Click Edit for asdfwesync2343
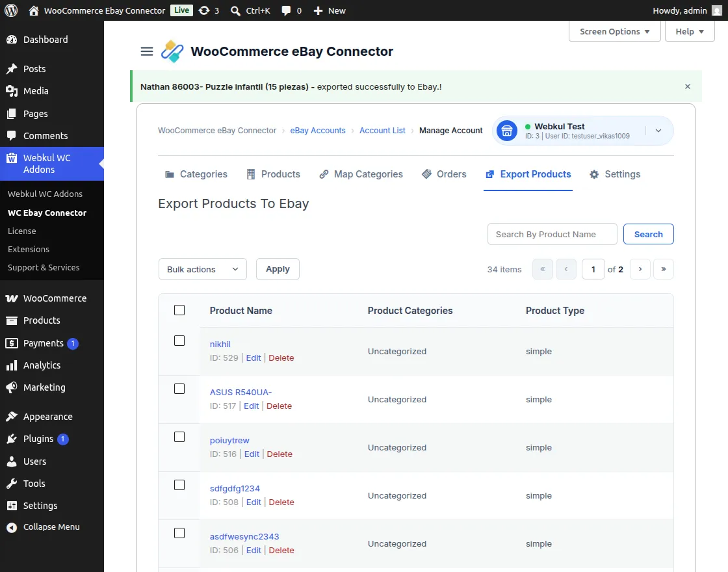The height and width of the screenshot is (572, 728). [253, 550]
